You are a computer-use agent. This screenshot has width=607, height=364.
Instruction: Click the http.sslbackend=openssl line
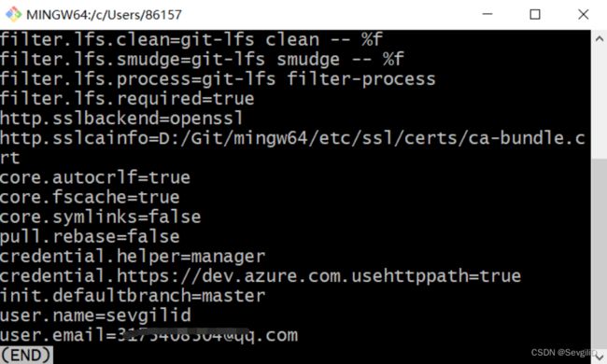[122, 118]
